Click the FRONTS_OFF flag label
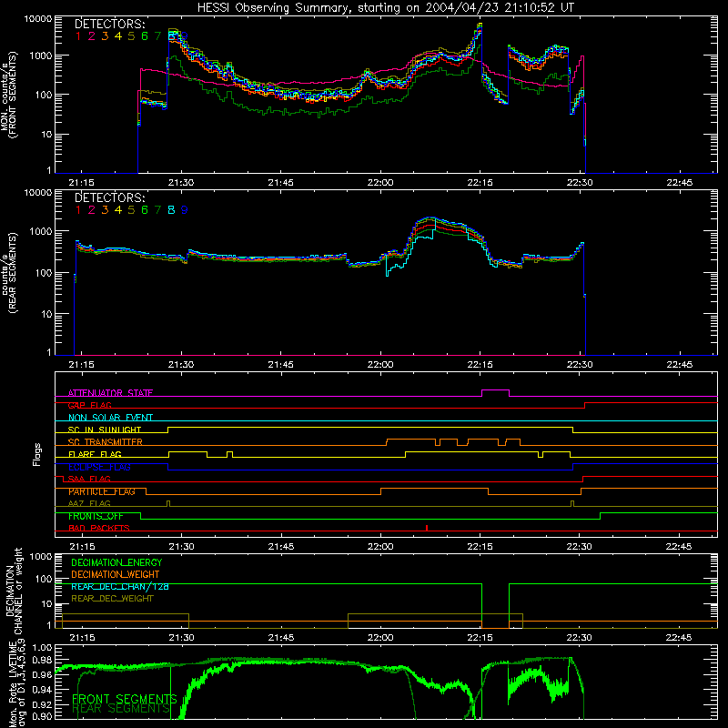 [96, 516]
